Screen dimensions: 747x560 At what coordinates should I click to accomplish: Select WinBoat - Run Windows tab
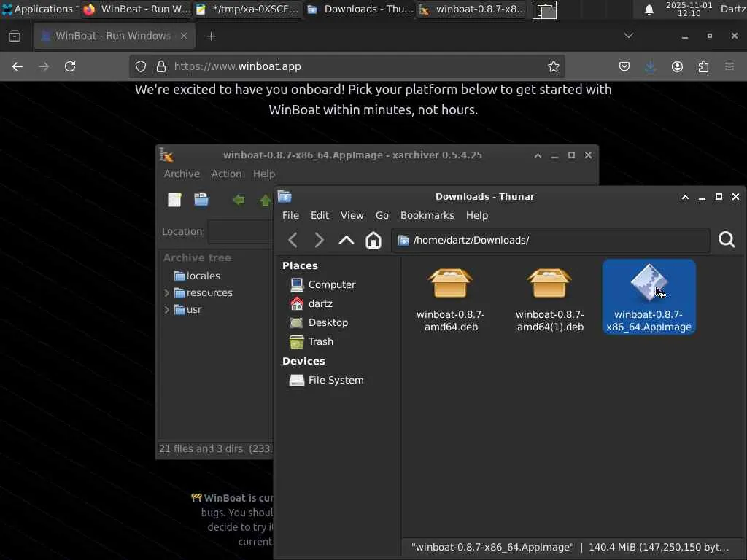pos(115,36)
